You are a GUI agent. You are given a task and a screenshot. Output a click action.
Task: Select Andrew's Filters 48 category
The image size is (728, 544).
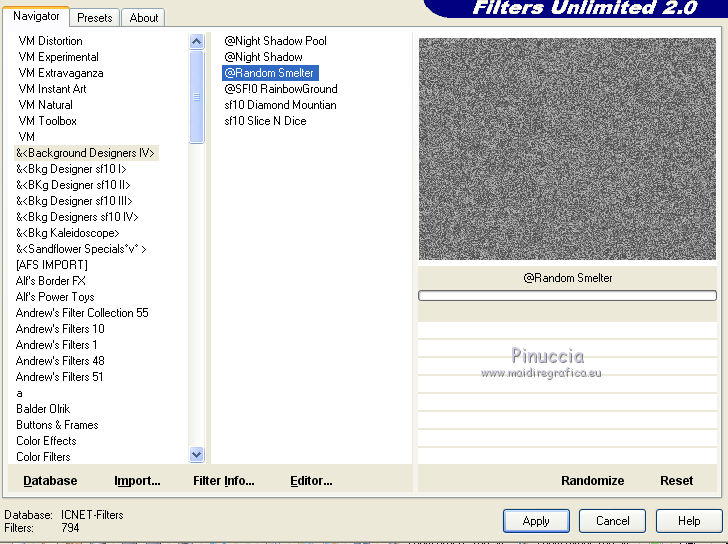coord(60,361)
